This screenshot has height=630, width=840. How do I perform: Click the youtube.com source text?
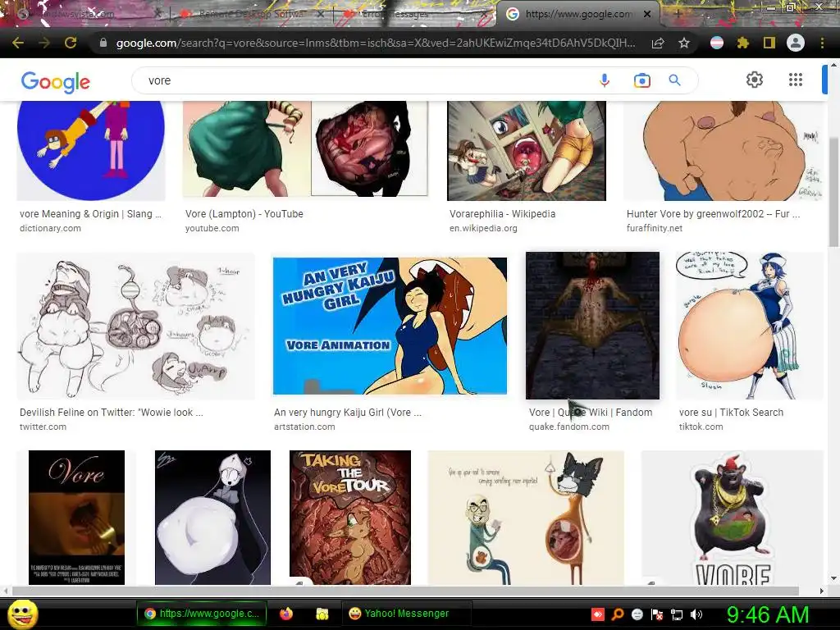point(212,228)
